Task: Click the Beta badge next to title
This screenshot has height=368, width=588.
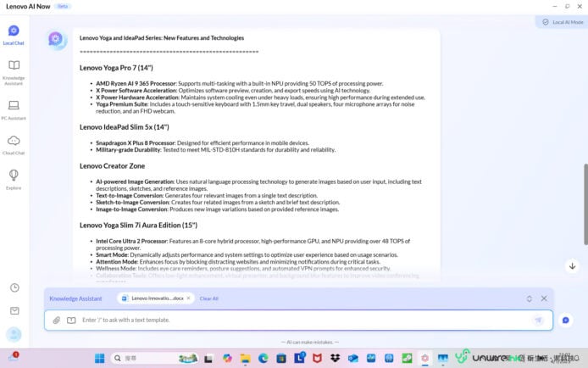Action: 63,6
